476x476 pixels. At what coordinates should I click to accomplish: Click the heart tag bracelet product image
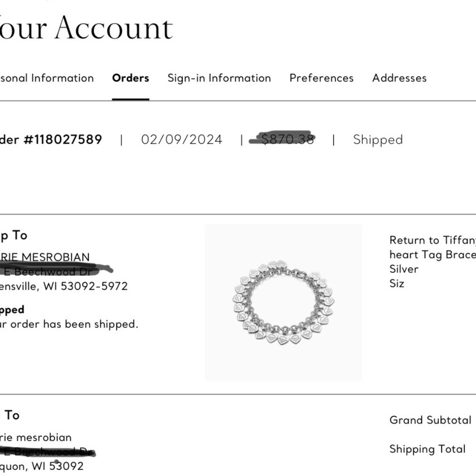pyautogui.click(x=284, y=302)
